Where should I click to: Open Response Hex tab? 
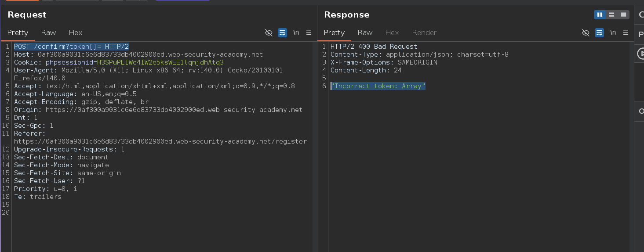click(392, 32)
